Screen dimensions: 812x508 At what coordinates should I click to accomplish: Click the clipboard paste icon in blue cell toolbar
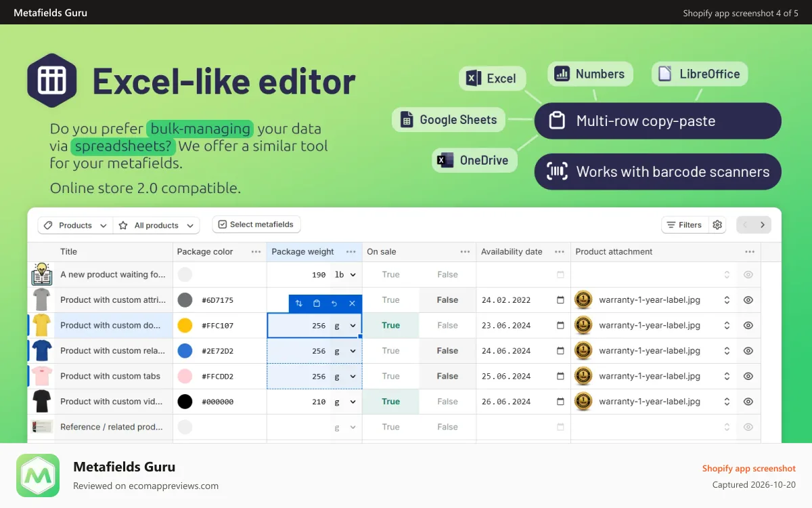click(317, 303)
